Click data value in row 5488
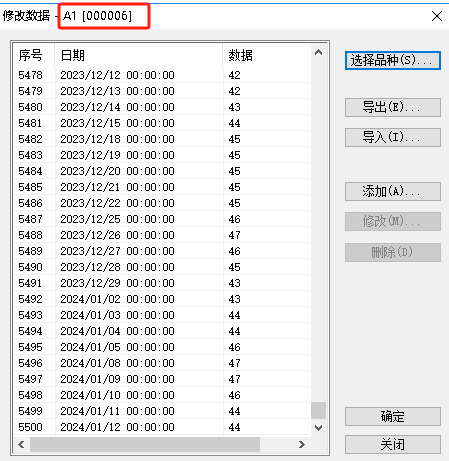Screen dimensions: 449x461 pos(234,235)
